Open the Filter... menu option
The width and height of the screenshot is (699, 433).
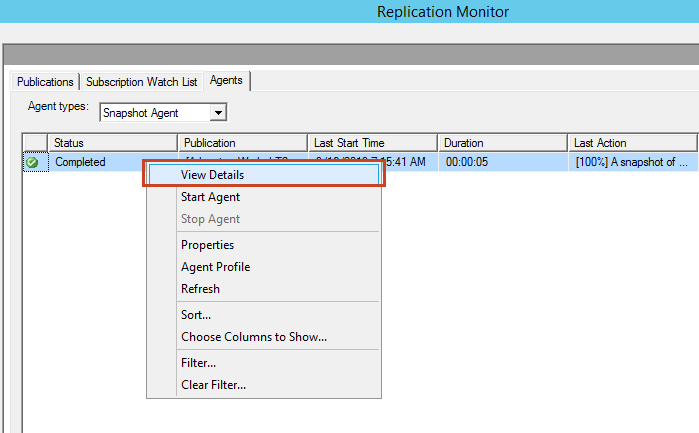coord(198,363)
